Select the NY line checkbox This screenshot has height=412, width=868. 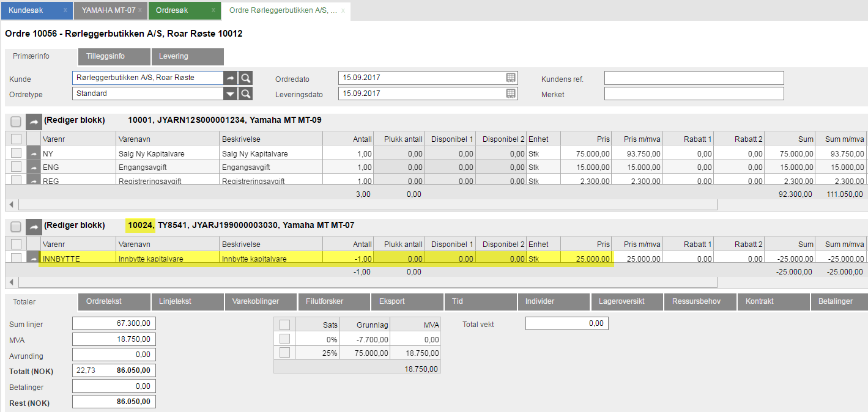16,153
